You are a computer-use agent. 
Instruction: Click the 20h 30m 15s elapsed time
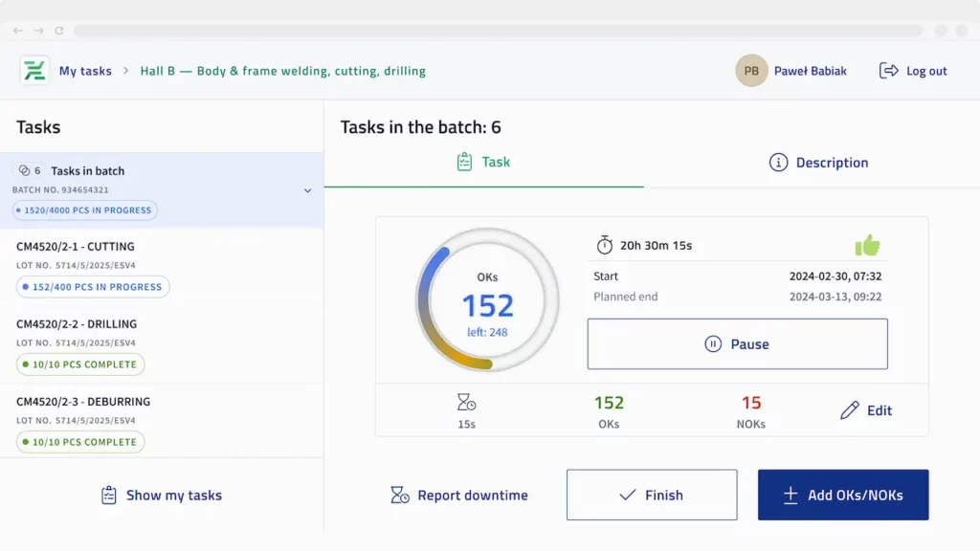[656, 246]
